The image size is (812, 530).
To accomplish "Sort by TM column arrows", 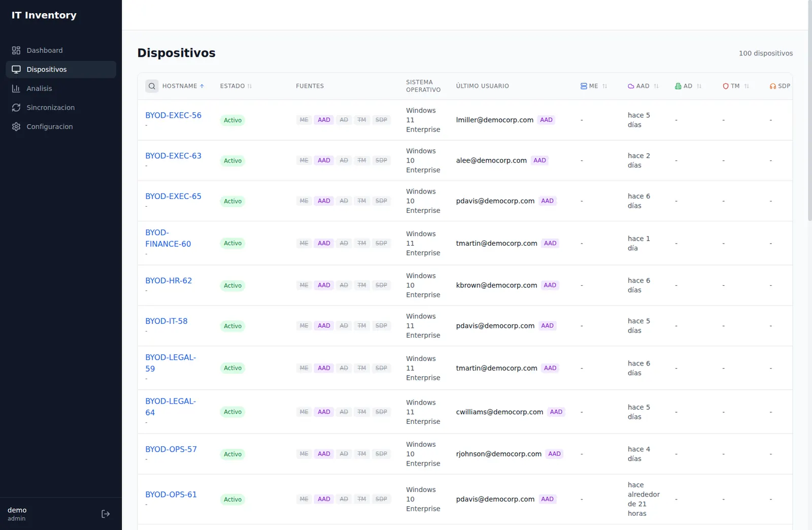I will click(747, 86).
